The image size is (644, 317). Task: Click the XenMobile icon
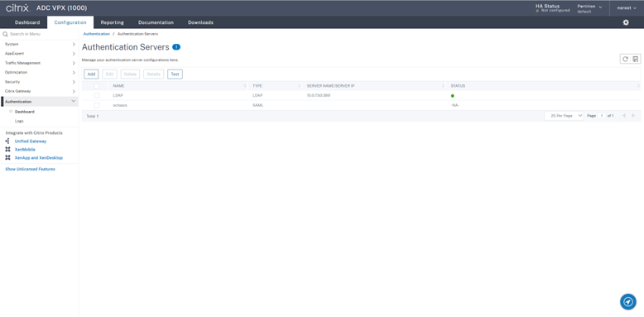[7, 150]
